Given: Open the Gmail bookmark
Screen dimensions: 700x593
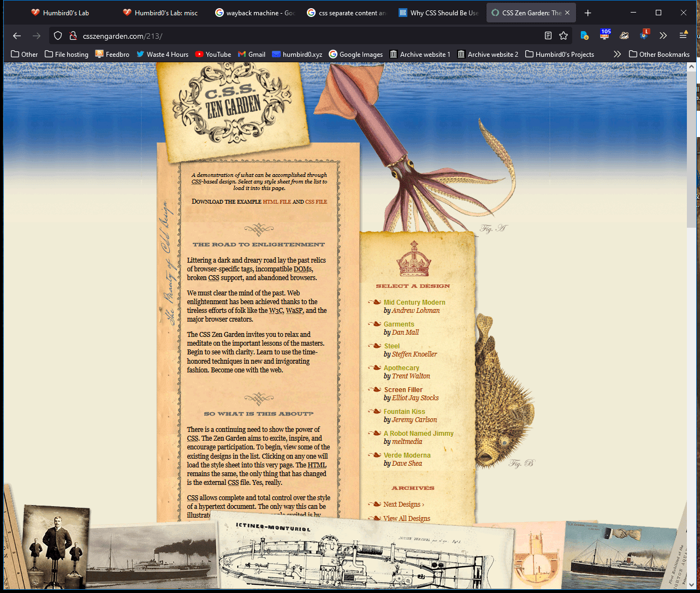Looking at the screenshot, I should (252, 54).
